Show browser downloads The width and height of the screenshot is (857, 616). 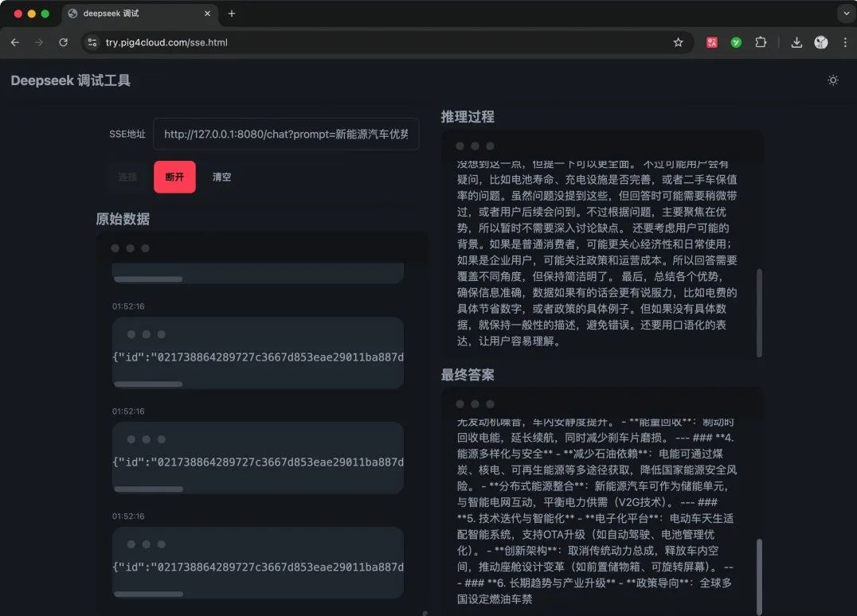[797, 43]
